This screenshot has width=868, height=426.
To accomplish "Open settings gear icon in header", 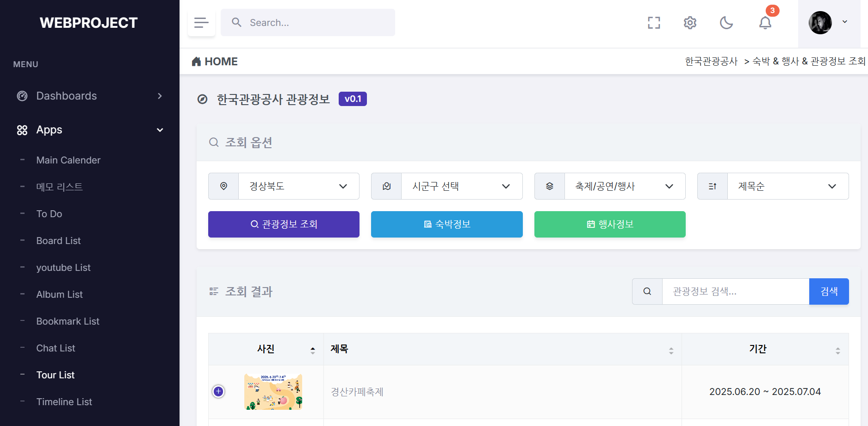I will point(690,23).
